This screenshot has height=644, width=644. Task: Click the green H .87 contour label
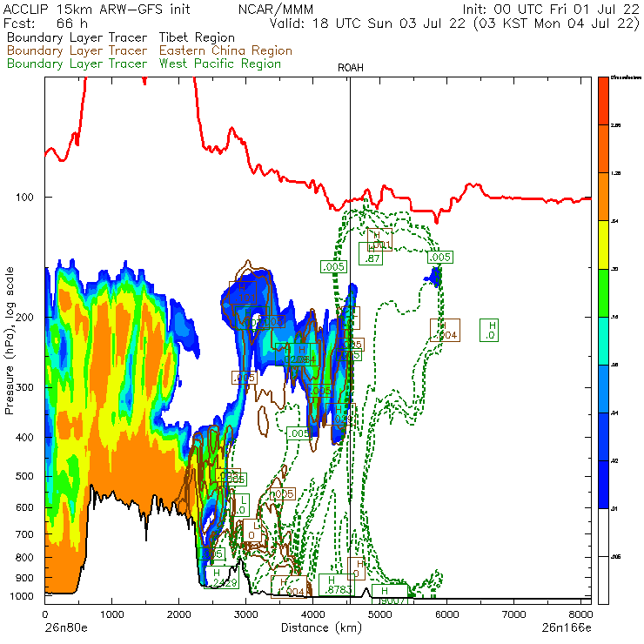(x=371, y=254)
